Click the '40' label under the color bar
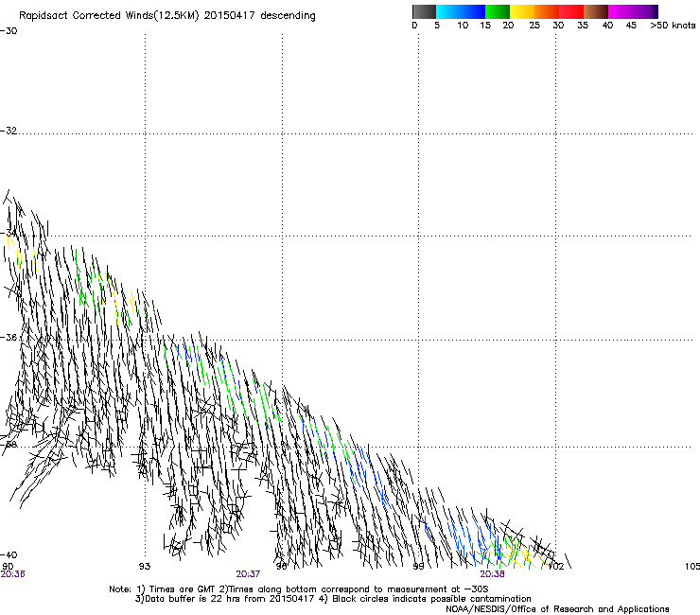This screenshot has width=700, height=615. tap(607, 26)
